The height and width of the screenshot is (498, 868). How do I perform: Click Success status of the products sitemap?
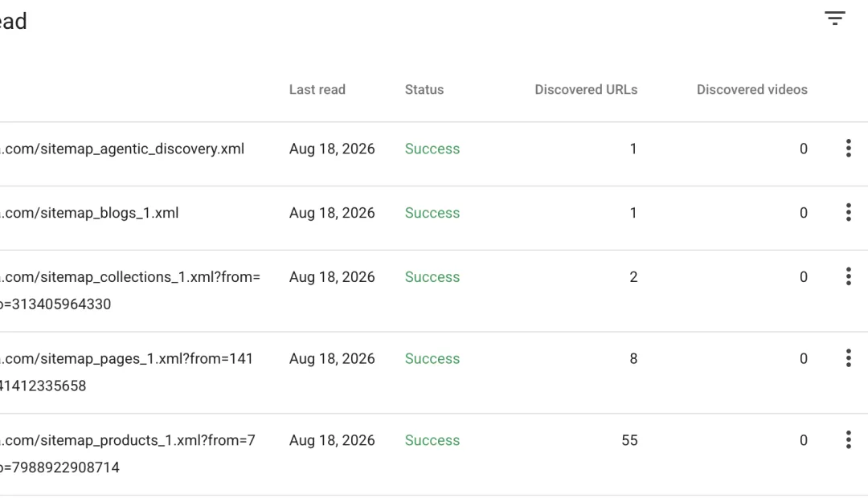(x=432, y=440)
